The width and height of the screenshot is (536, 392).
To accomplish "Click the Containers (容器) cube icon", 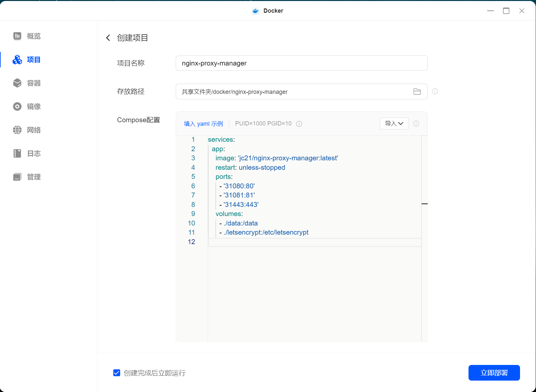I will click(x=17, y=83).
